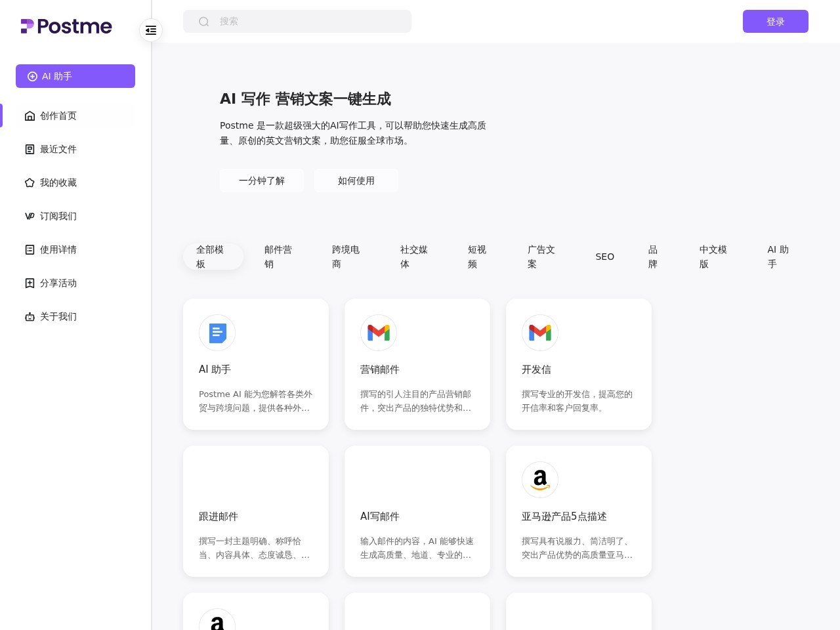Open the SEO template tab
The image size is (840, 630).
point(604,257)
